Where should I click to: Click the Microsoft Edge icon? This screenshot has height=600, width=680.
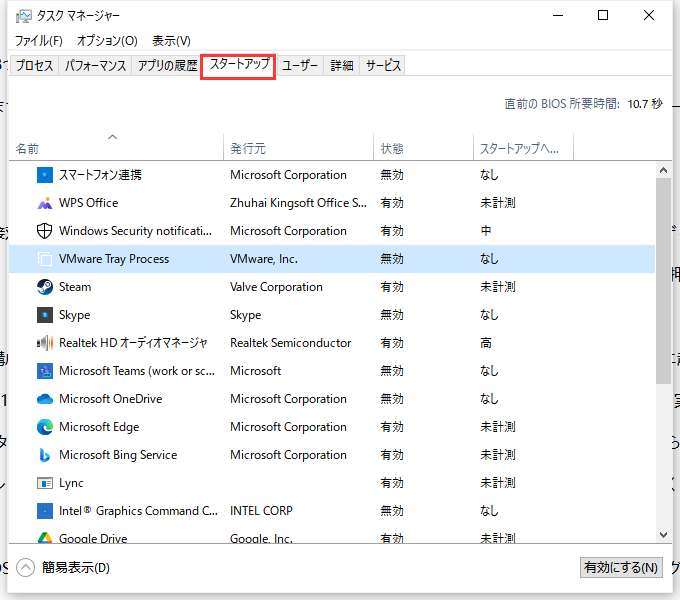click(x=45, y=427)
